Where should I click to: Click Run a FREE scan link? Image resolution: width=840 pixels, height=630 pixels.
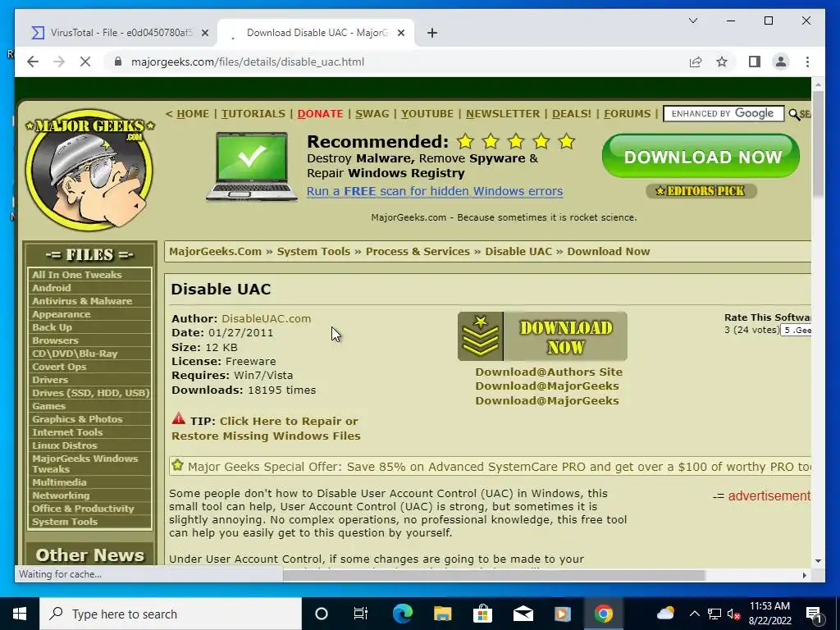[x=435, y=191]
